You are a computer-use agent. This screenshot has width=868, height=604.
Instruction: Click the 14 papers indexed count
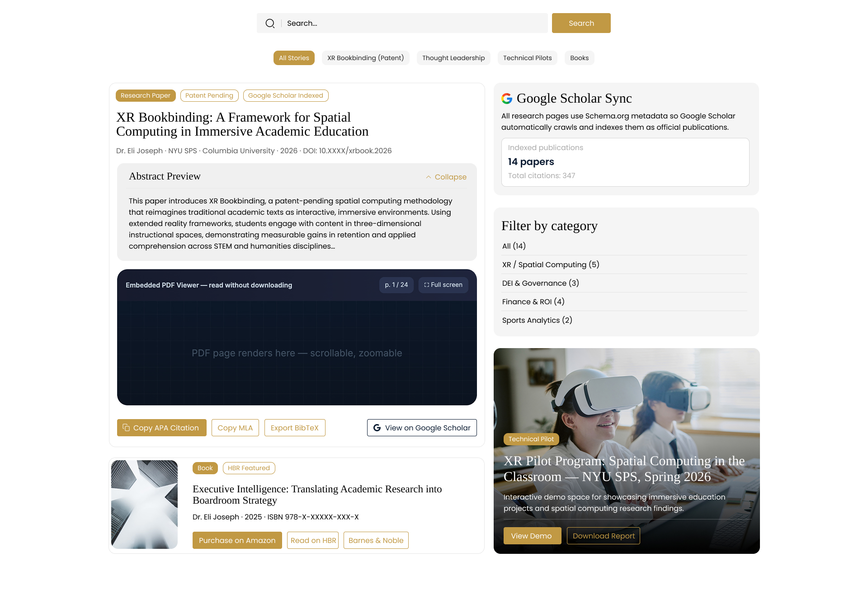tap(531, 162)
